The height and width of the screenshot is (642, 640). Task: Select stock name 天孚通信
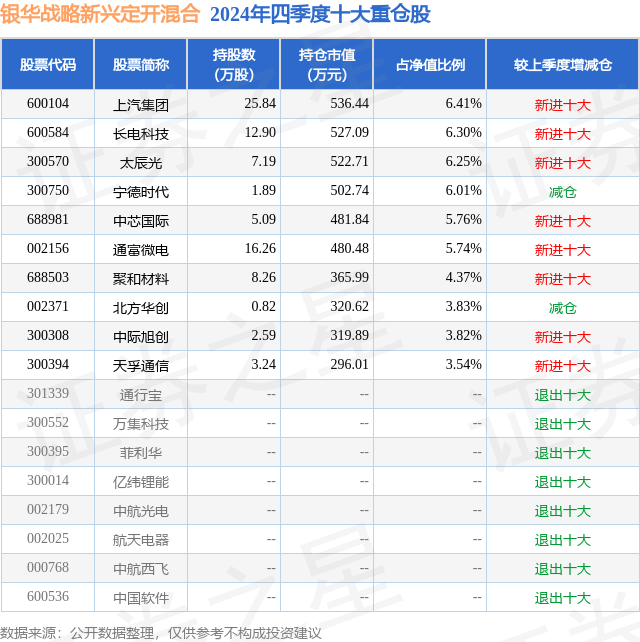coord(141,366)
